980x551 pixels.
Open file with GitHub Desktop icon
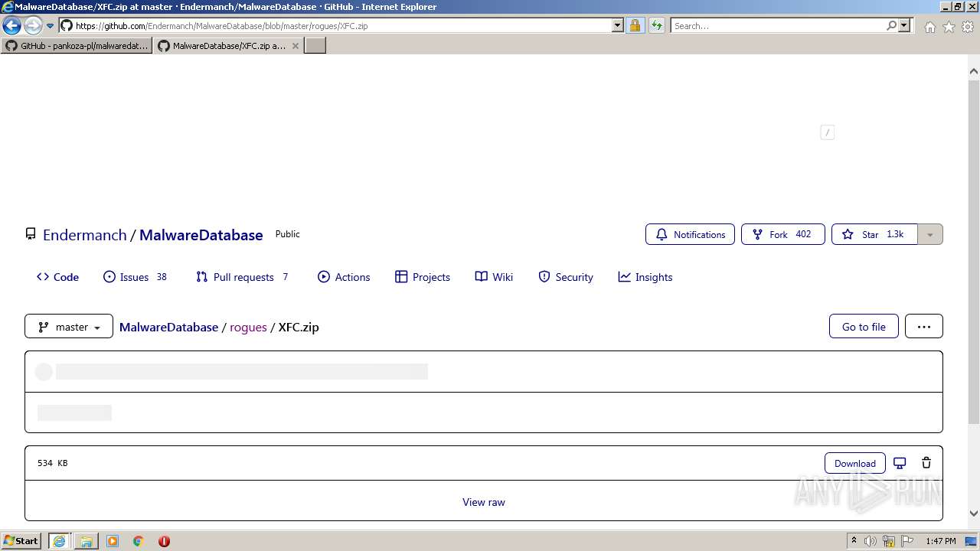[900, 463]
